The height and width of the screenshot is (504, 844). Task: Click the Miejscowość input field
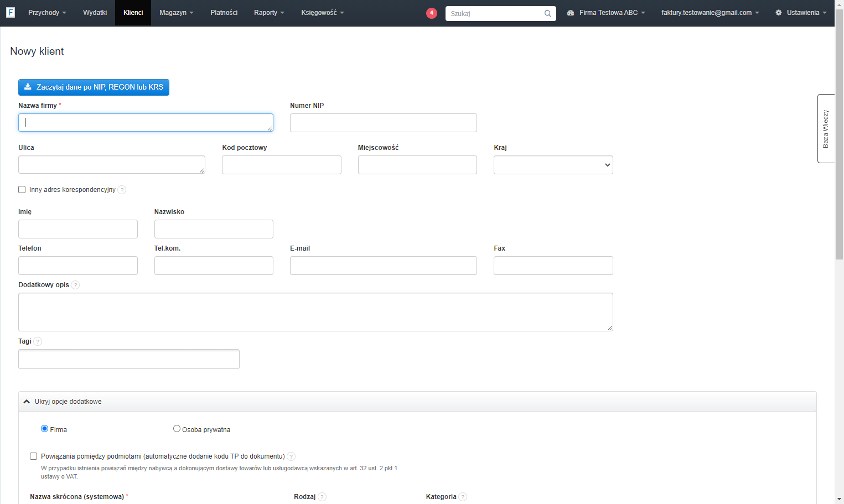(417, 165)
